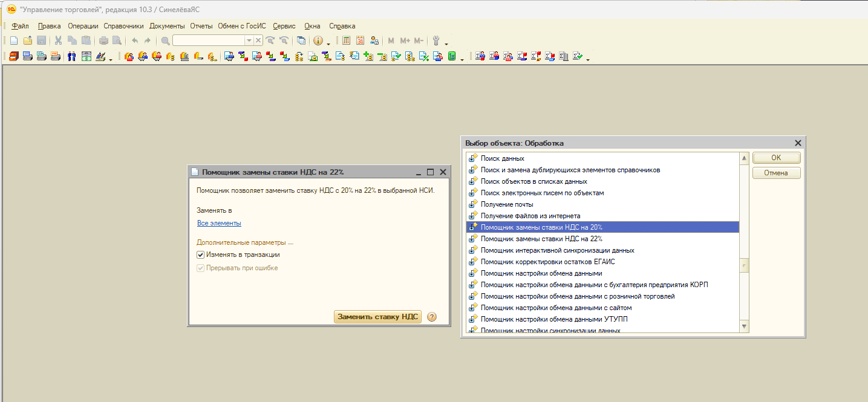Click the question mark help icon in assistant
Viewport: 868px width, 402px height.
431,317
